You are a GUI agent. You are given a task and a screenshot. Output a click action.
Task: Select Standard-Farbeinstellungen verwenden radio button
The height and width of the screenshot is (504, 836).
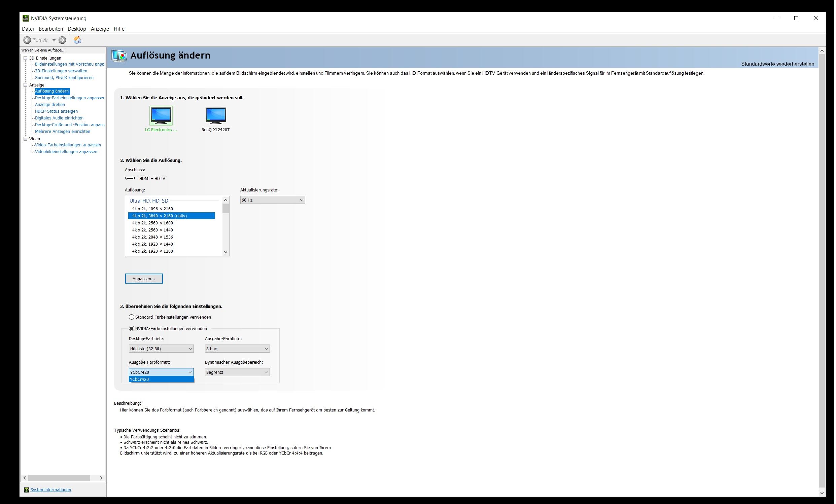click(x=132, y=317)
